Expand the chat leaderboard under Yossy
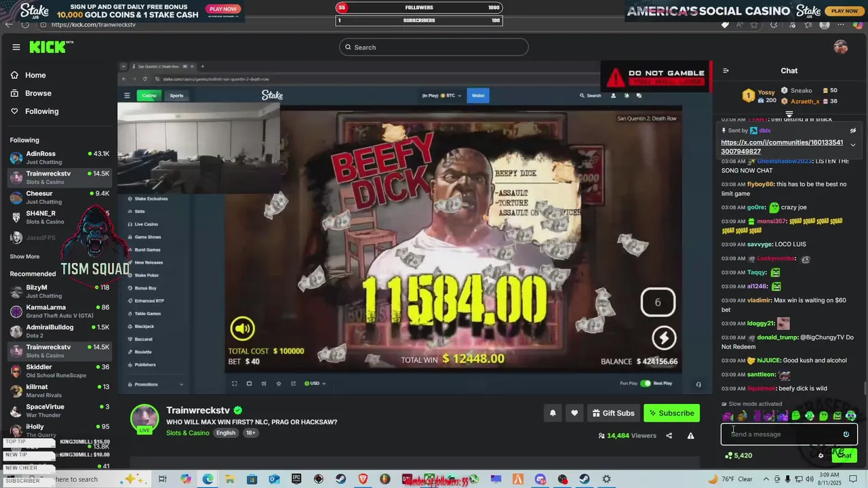 [789, 114]
